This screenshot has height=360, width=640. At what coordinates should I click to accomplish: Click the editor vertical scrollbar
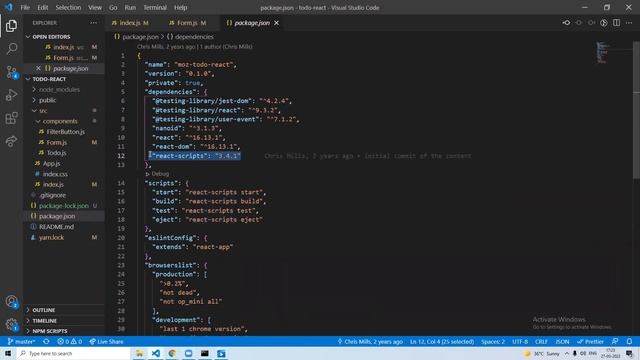(x=636, y=110)
